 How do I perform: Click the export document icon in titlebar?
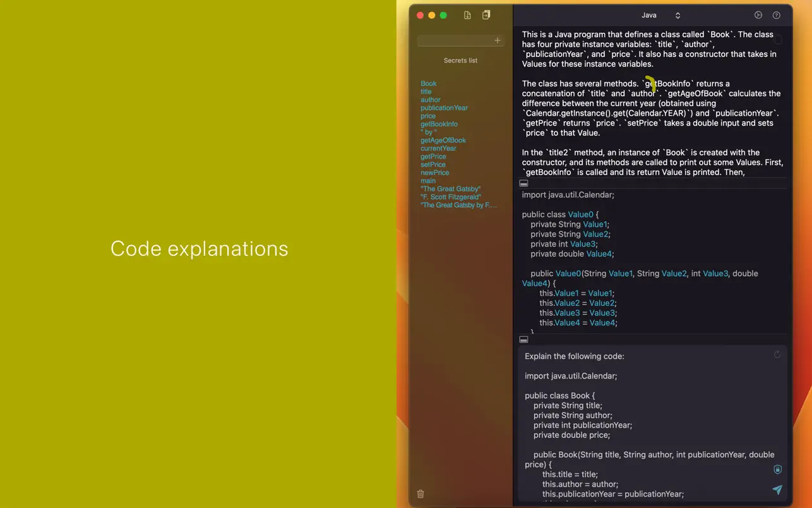[468, 14]
